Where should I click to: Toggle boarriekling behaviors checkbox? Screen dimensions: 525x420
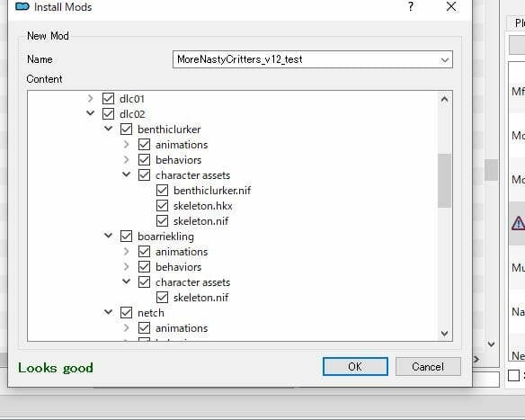tap(145, 267)
